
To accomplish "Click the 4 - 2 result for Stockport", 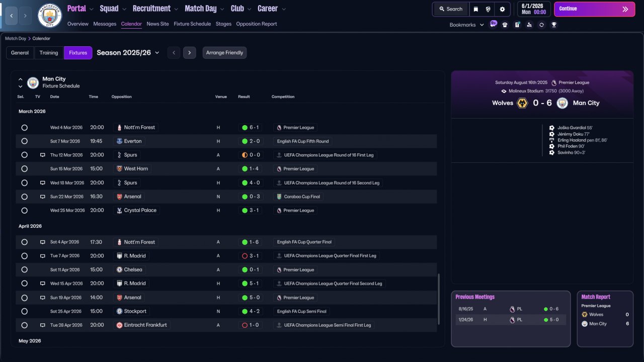I will pos(251,311).
